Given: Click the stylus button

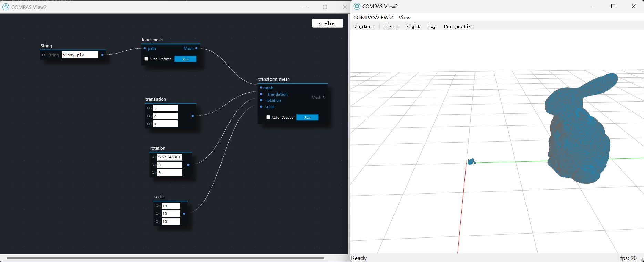Looking at the screenshot, I should click(x=327, y=23).
